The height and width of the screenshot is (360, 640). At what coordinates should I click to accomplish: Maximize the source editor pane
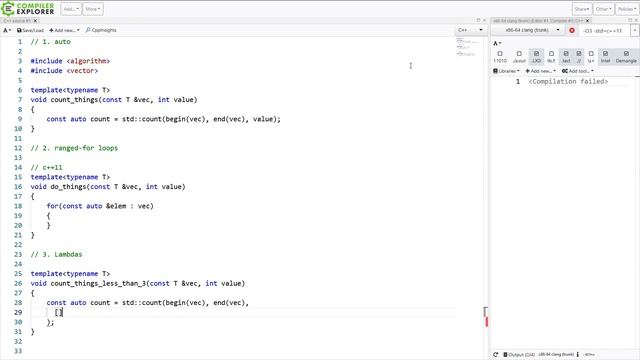[478, 20]
